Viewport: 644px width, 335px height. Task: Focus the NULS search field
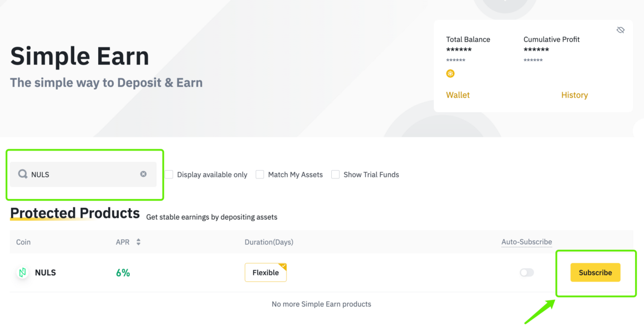pyautogui.click(x=84, y=174)
